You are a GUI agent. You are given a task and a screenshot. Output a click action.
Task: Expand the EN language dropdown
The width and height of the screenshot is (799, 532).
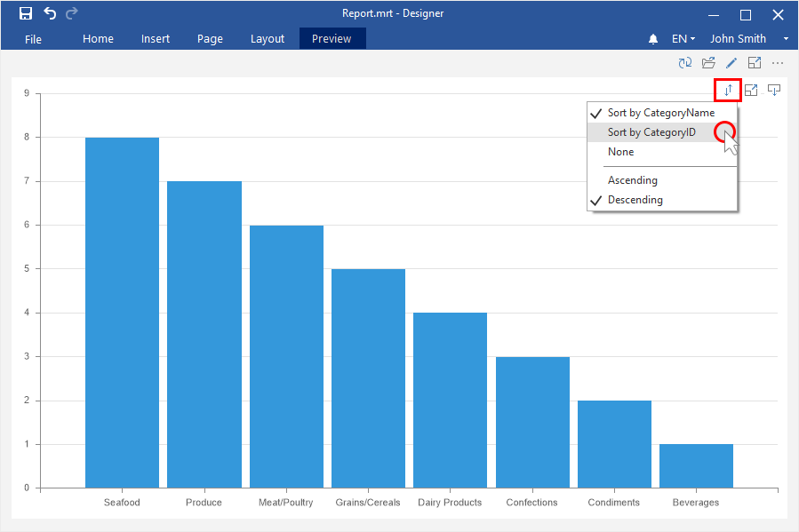point(683,39)
